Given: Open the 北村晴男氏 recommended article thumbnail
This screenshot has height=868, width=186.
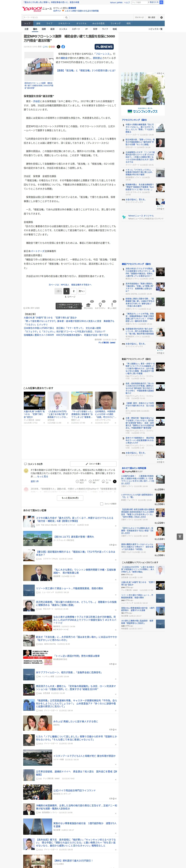Looking at the screenshot, I should (x=106, y=400).
